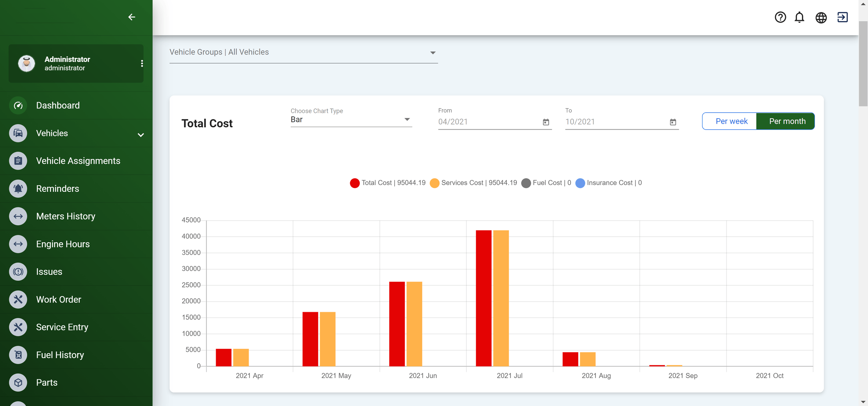The image size is (868, 406).
Task: Click the red Total Cost legend swatch
Action: pos(355,183)
